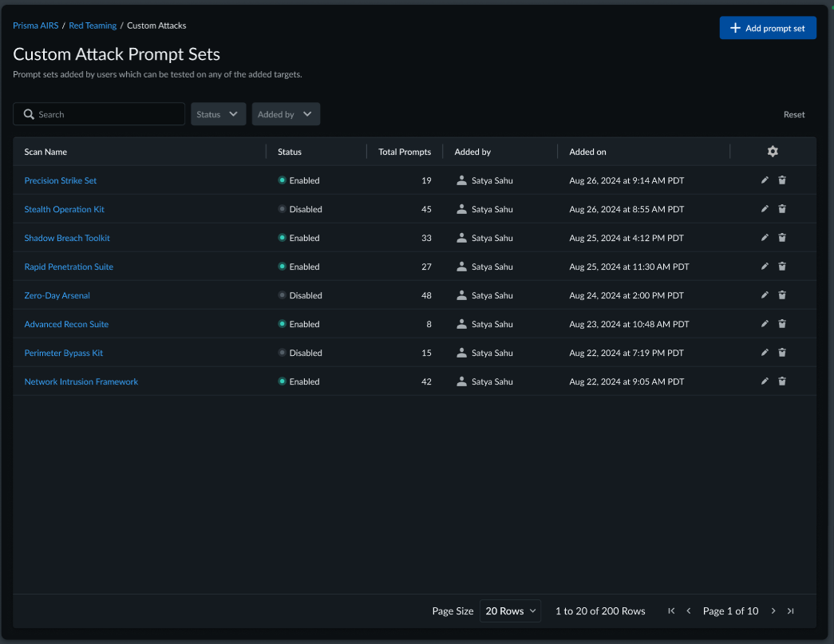Open the Status filter dropdown
The image size is (834, 644).
pos(218,114)
